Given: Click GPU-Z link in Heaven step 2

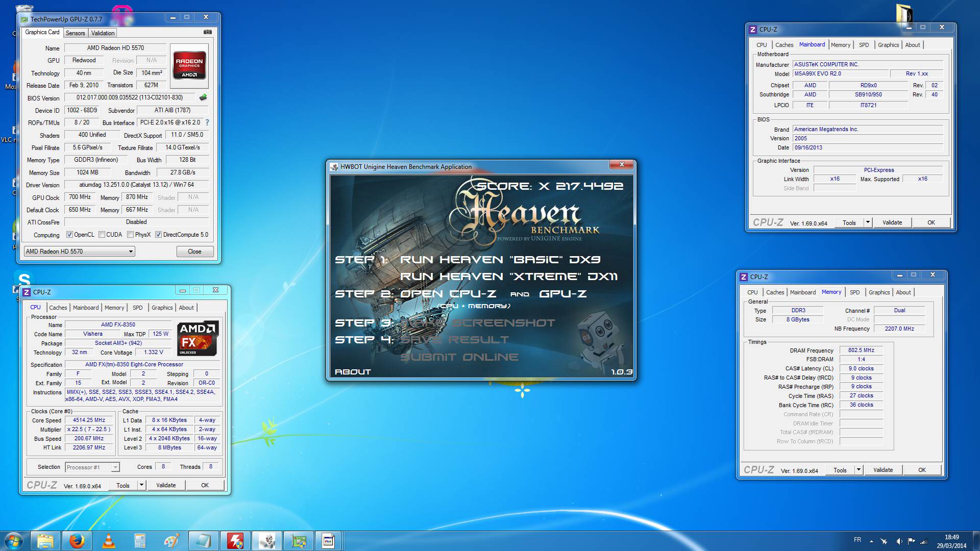Looking at the screenshot, I should pyautogui.click(x=563, y=294).
